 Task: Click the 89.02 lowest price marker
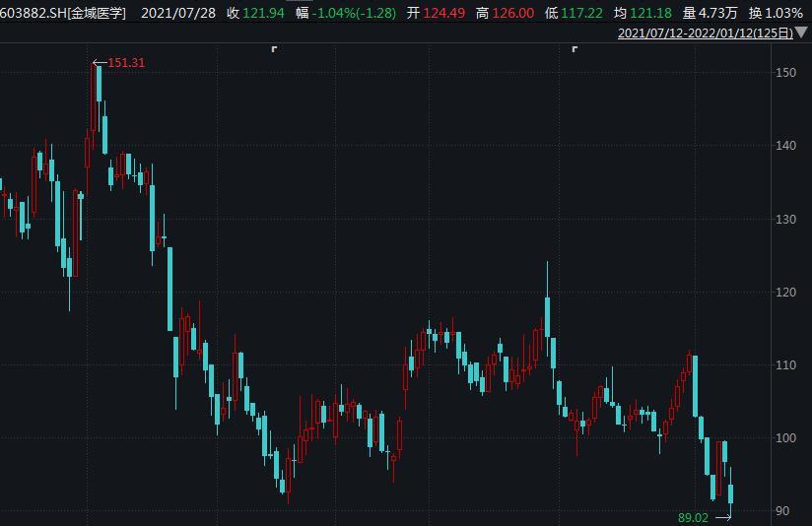pos(693,516)
